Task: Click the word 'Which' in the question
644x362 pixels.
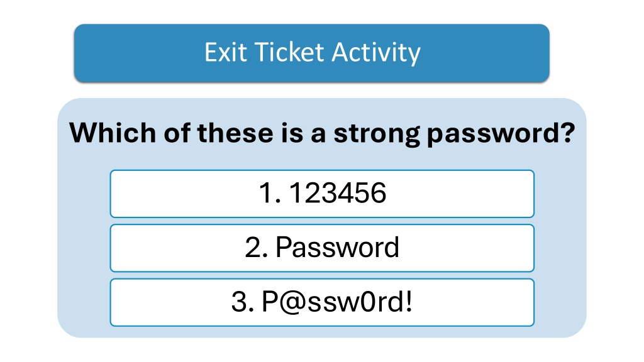Action: pos(113,133)
